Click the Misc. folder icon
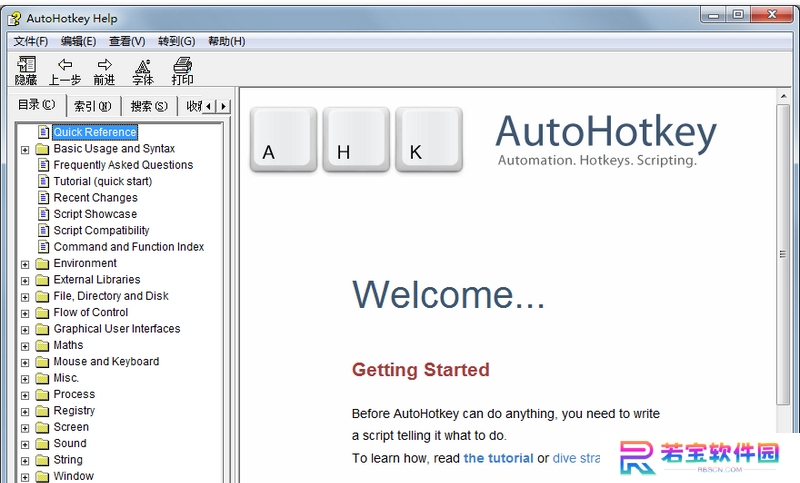 click(x=42, y=378)
